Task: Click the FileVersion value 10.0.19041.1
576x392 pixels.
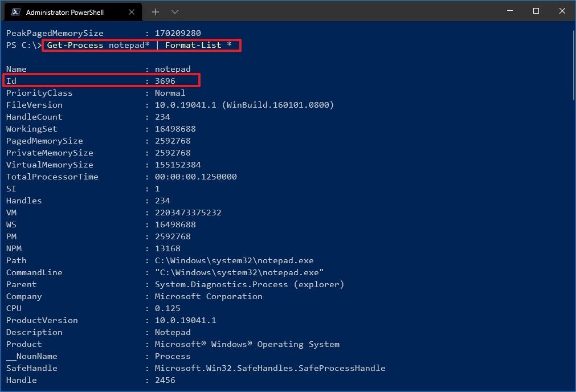Action: [x=199, y=105]
